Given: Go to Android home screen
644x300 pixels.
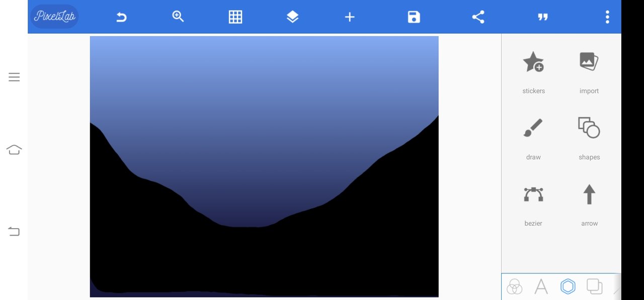Looking at the screenshot, I should 14,150.
